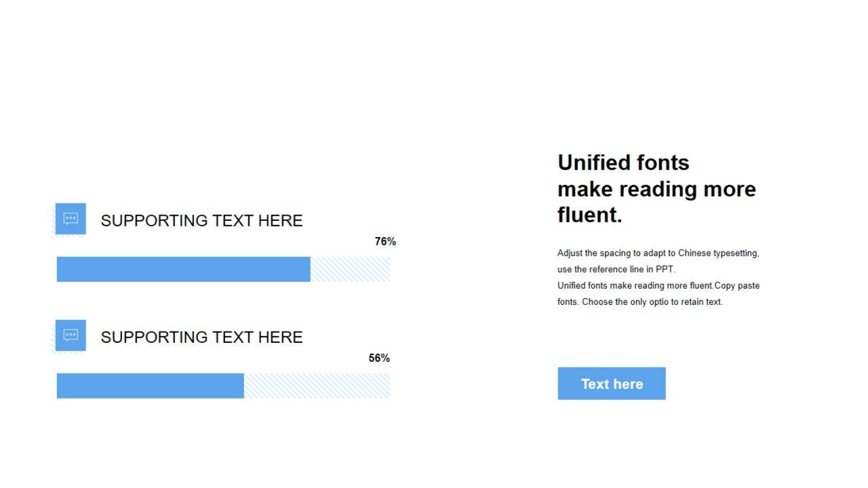
Task: Click the word "PPT" in the description
Action: pos(665,270)
